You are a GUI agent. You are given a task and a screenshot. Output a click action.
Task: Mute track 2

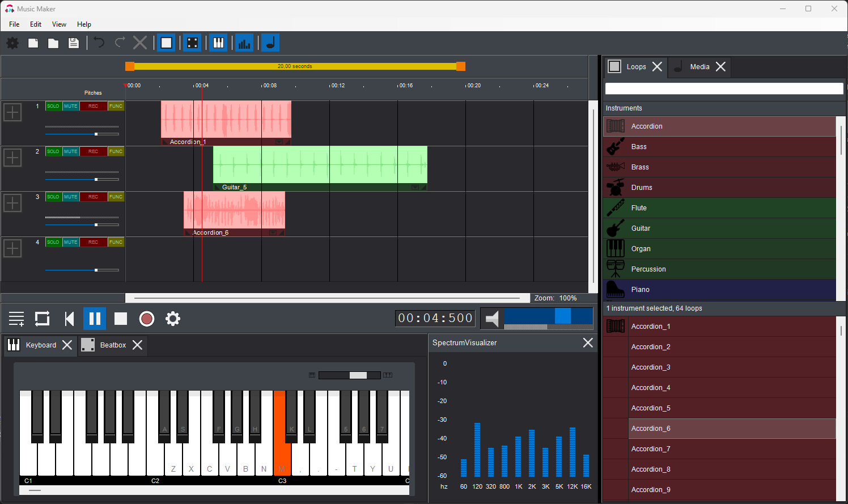pos(71,151)
